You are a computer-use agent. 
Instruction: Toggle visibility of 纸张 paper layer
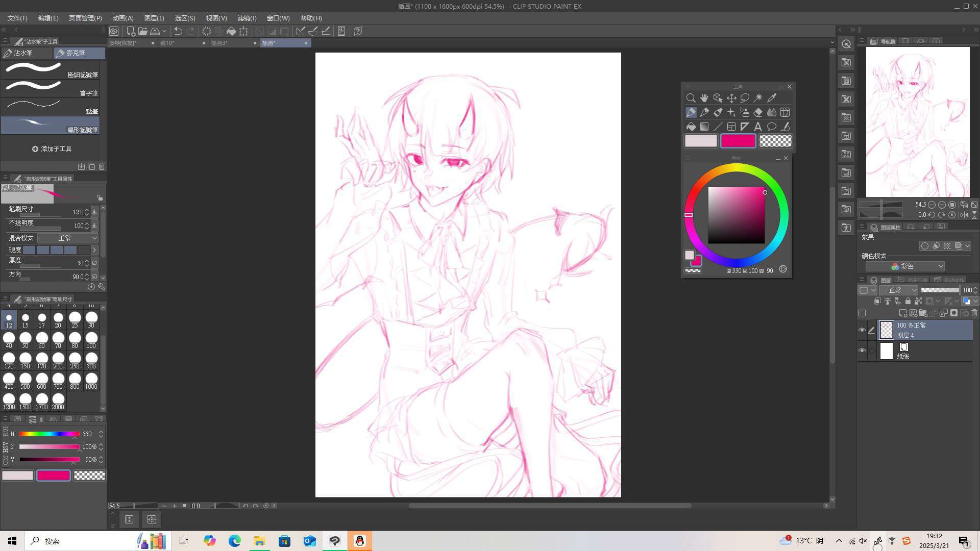(x=862, y=350)
